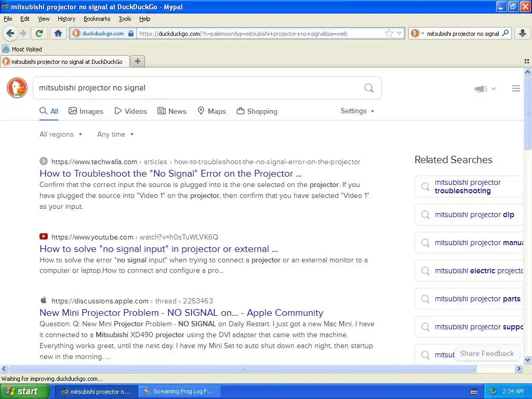532x399 pixels.
Task: Click the Windows start button
Action: [x=25, y=392]
